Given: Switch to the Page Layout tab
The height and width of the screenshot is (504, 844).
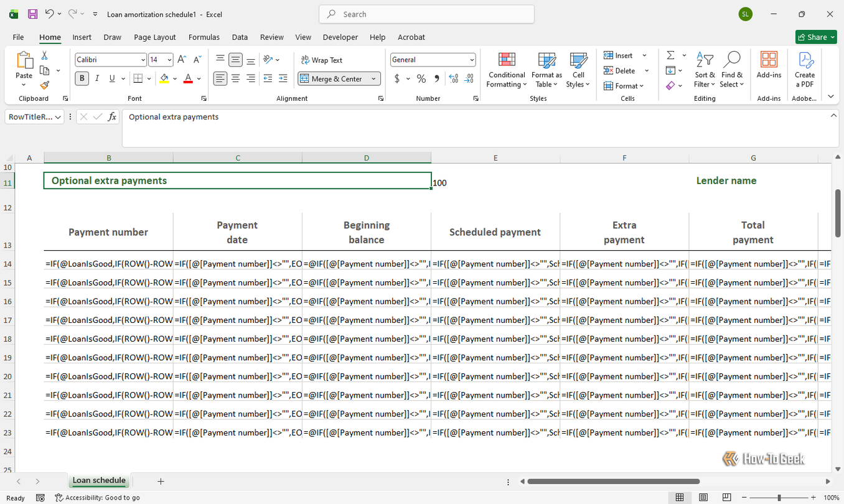Looking at the screenshot, I should (x=155, y=37).
